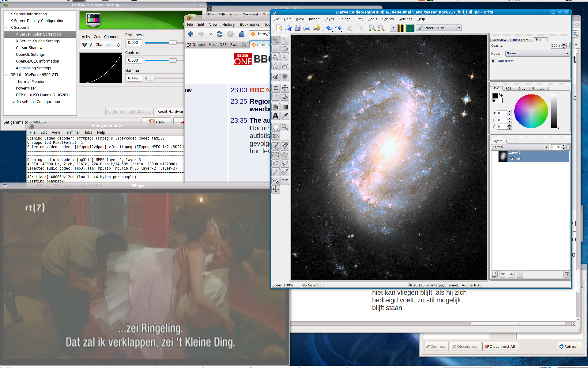Click the Firefox Back arrow
Image resolution: width=588 pixels, height=368 pixels.
190,34
